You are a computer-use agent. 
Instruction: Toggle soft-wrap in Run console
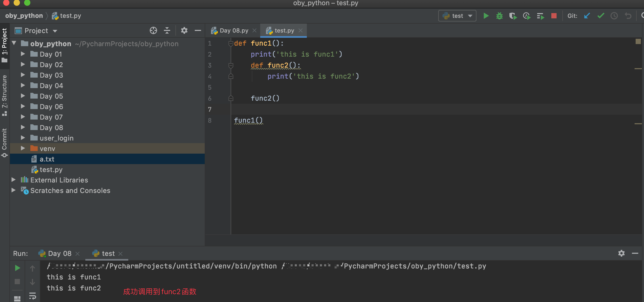pos(32,296)
